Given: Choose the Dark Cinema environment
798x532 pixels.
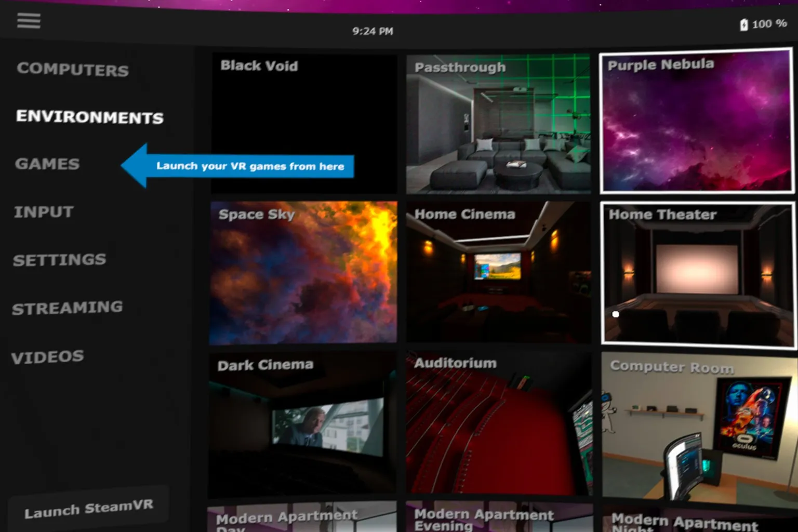Looking at the screenshot, I should 302,423.
